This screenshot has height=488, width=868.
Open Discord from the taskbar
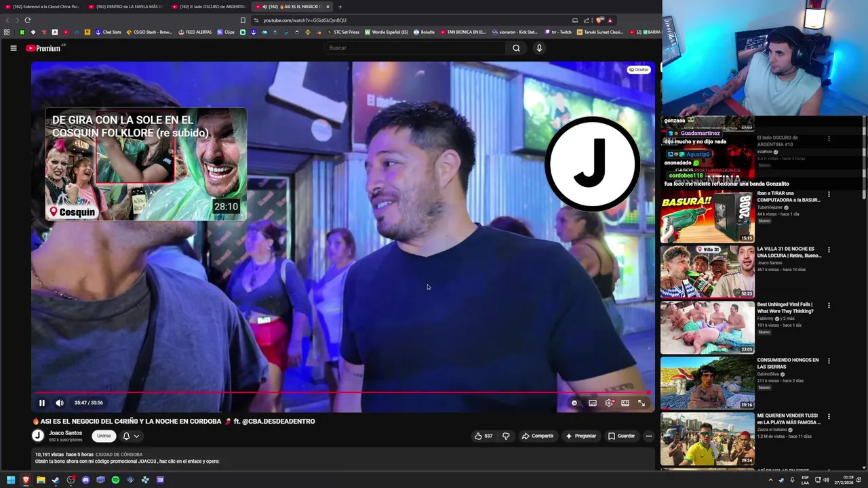click(x=85, y=480)
